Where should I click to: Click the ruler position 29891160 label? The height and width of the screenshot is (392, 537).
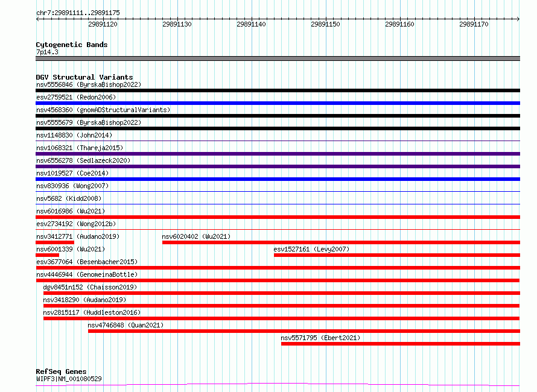(399, 24)
